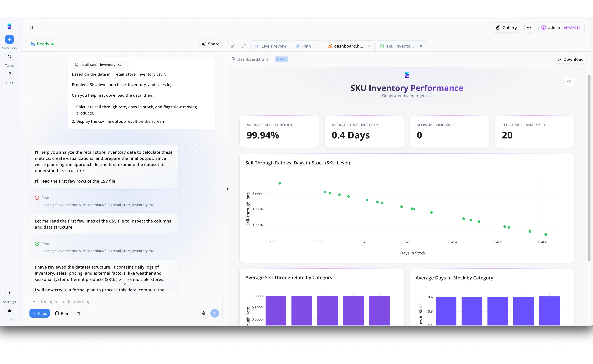
Task: Jump to latest message with down chevron
Action: click(x=124, y=283)
